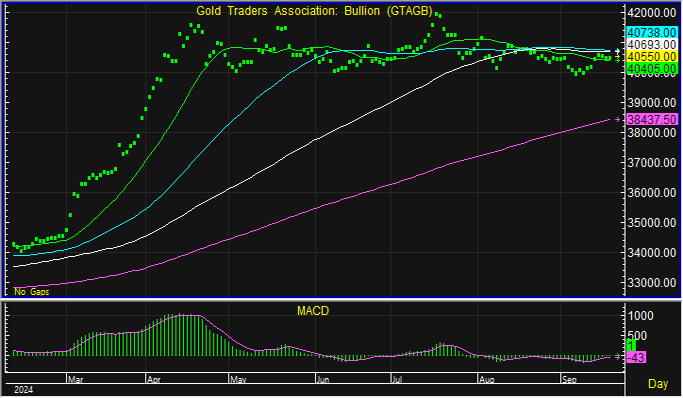Click the Jul month label on time axis
683x398 pixels.
pos(397,379)
